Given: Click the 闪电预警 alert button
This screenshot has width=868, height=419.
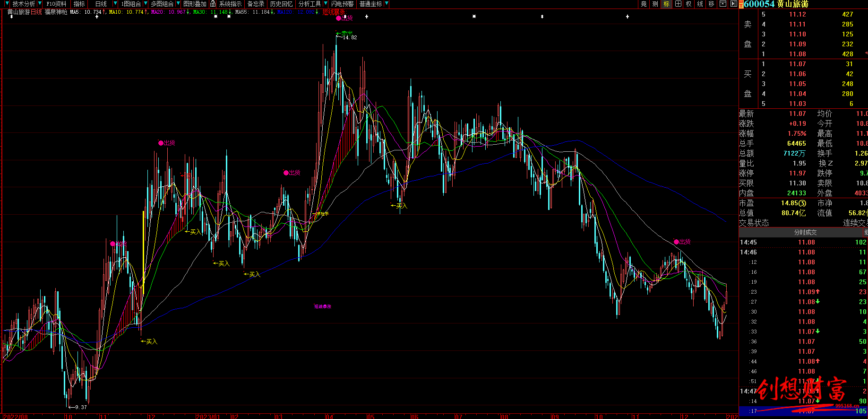Looking at the screenshot, I should coord(342,4).
